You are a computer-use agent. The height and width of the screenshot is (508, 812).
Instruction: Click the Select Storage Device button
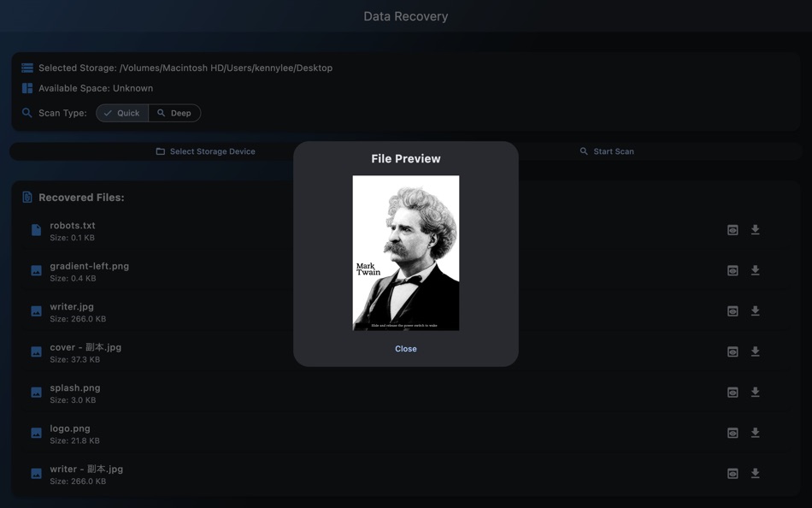point(206,151)
